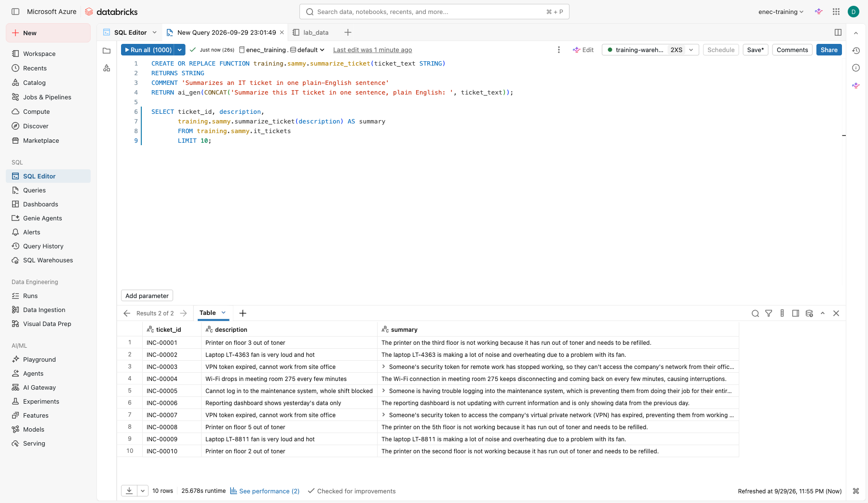Click the Add parameter button
868x503 pixels.
pos(147,296)
